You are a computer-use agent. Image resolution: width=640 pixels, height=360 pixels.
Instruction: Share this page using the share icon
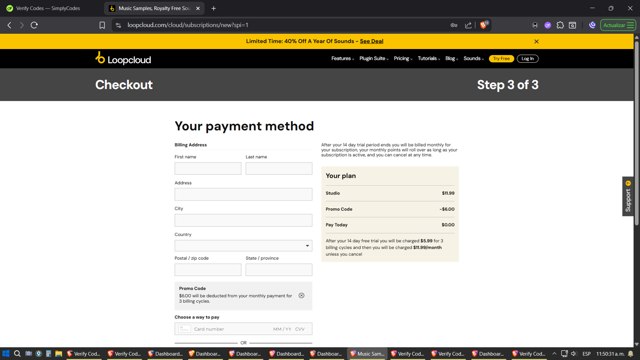click(468, 25)
